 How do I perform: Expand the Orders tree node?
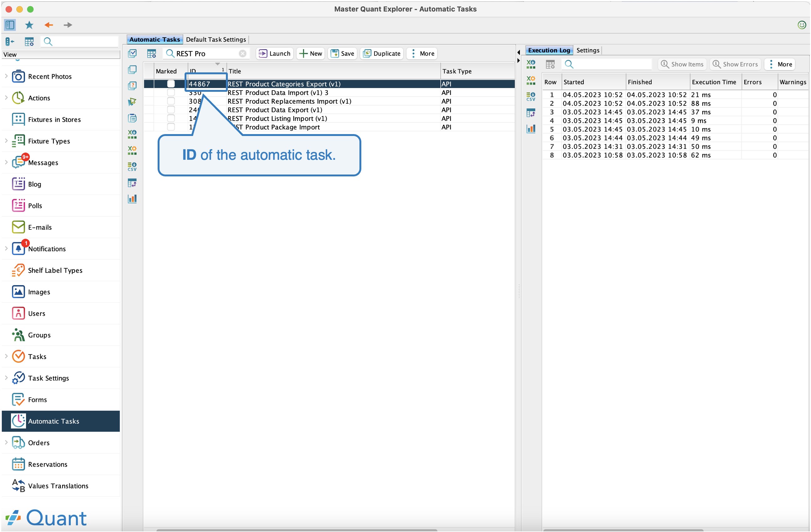6,442
